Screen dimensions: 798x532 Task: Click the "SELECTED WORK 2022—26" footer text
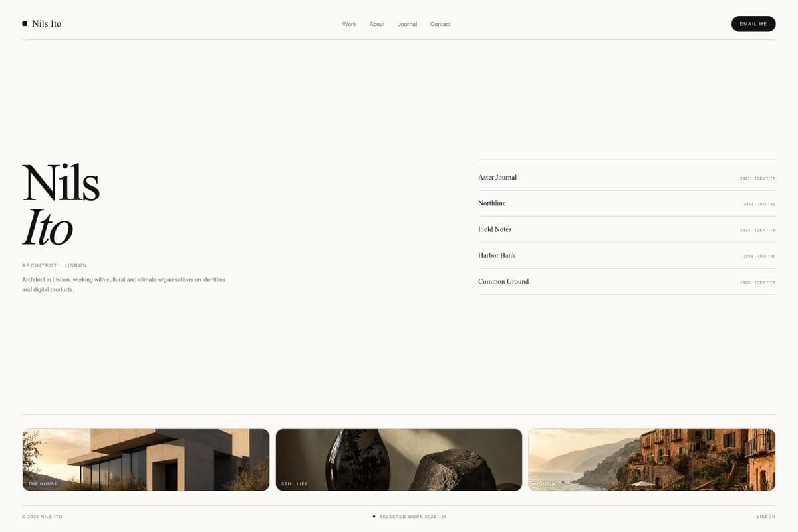(x=413, y=517)
